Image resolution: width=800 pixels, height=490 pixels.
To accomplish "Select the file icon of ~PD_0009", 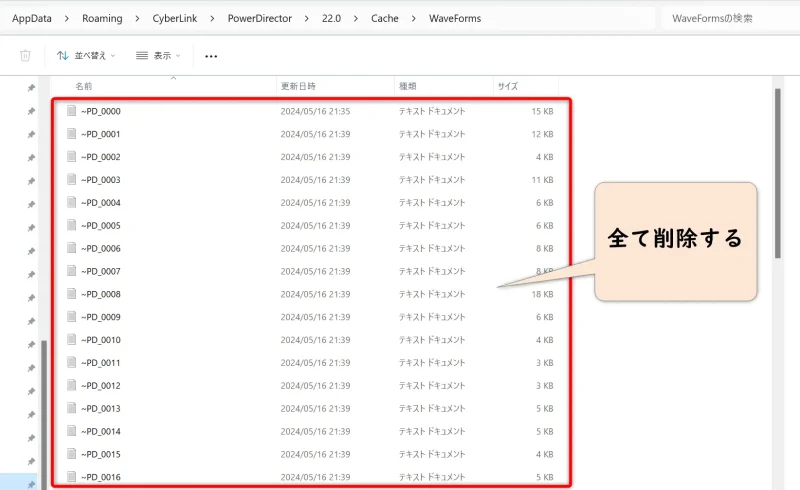I will tap(71, 316).
